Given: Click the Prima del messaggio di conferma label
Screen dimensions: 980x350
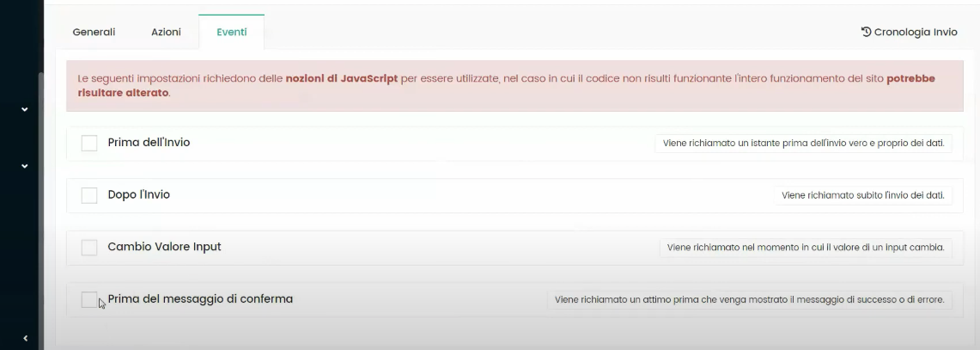Looking at the screenshot, I should click(200, 299).
